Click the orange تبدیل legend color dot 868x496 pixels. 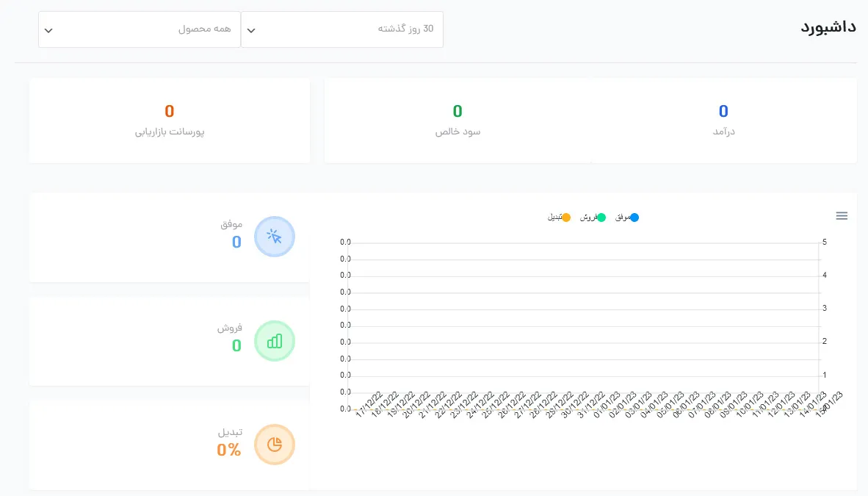(566, 218)
